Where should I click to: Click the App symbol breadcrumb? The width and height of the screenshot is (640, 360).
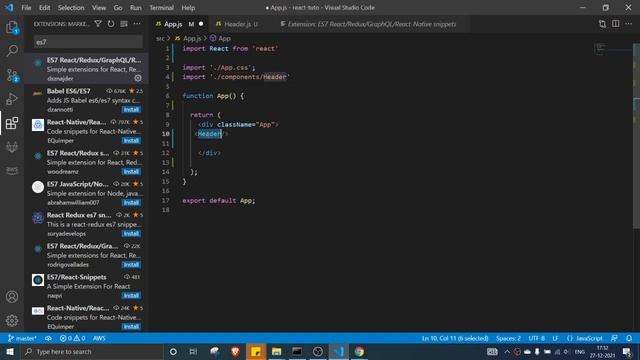click(x=220, y=38)
